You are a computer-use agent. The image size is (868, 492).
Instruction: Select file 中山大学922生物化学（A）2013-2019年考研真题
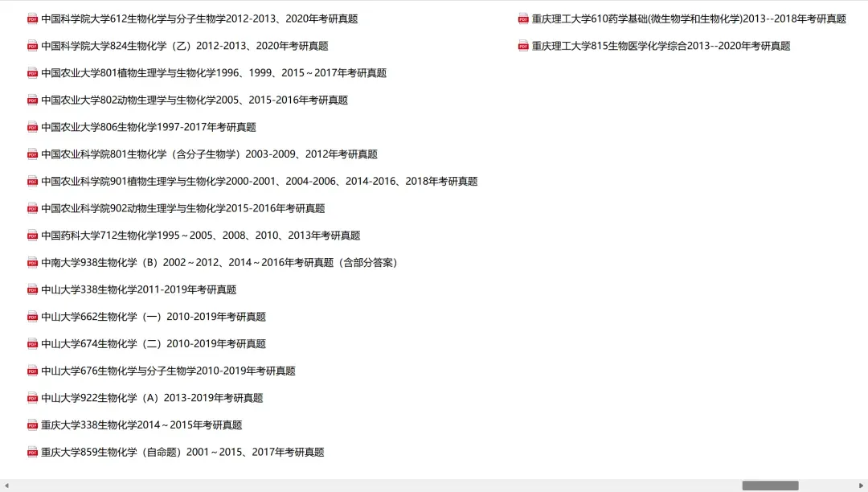click(x=152, y=399)
